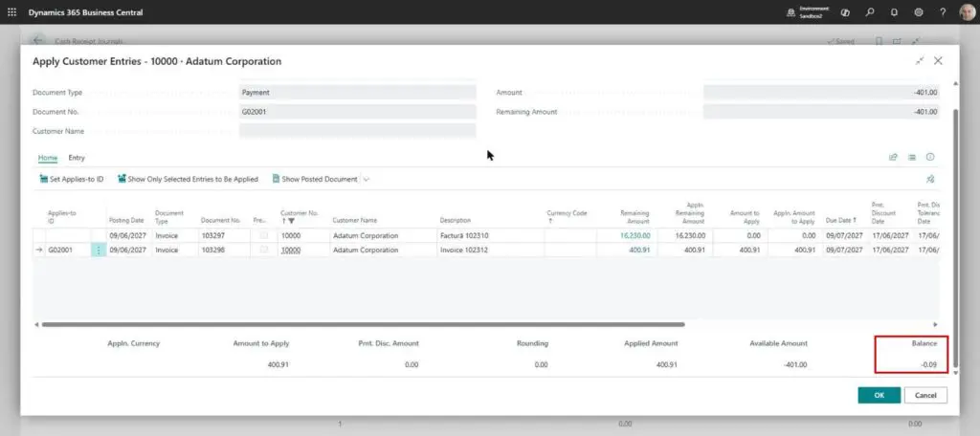Click the OK button
980x436 pixels.
879,396
